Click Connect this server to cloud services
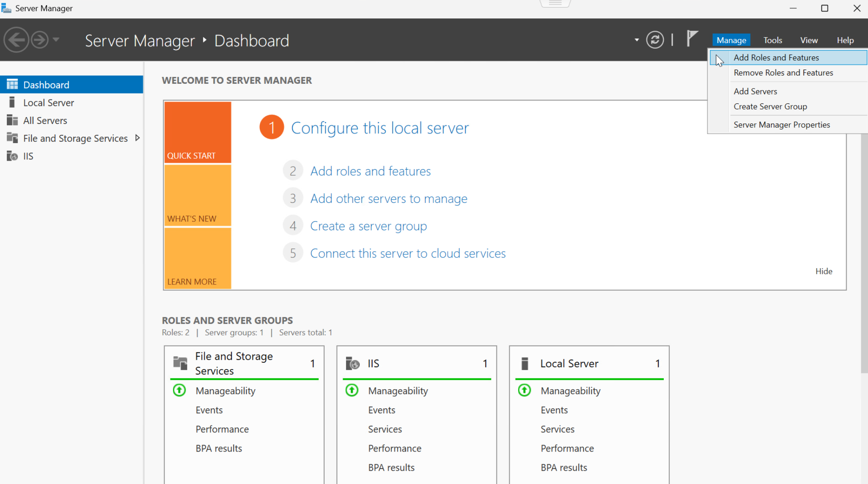The width and height of the screenshot is (868, 484). [408, 253]
